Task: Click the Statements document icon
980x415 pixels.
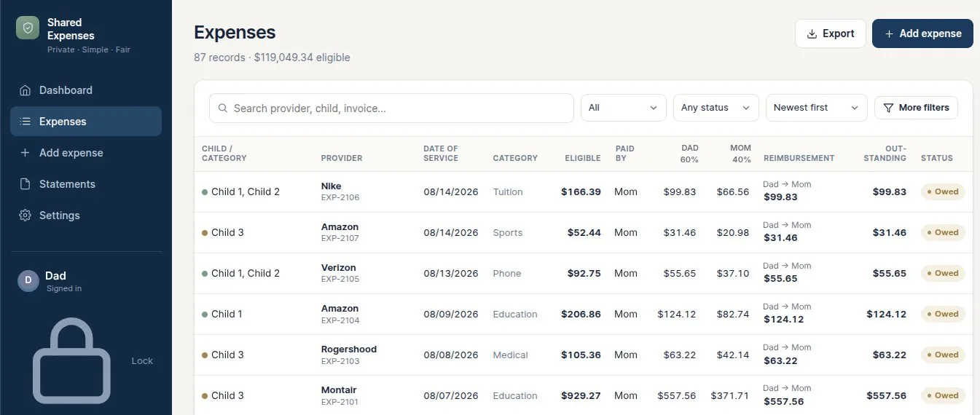Action: pos(26,184)
